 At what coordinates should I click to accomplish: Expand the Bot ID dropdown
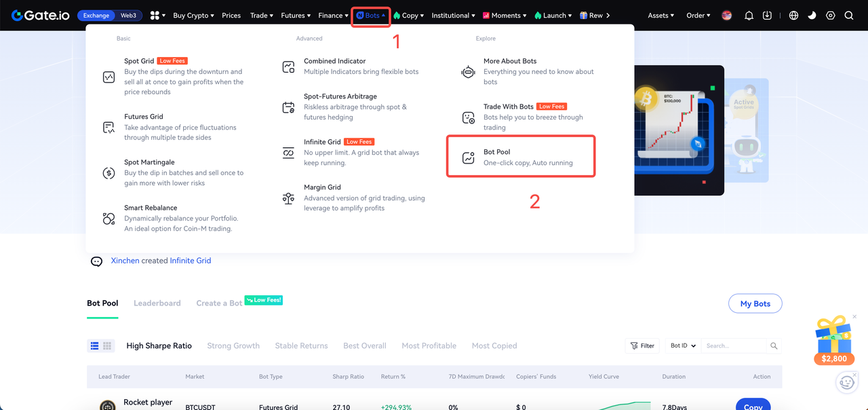point(683,346)
